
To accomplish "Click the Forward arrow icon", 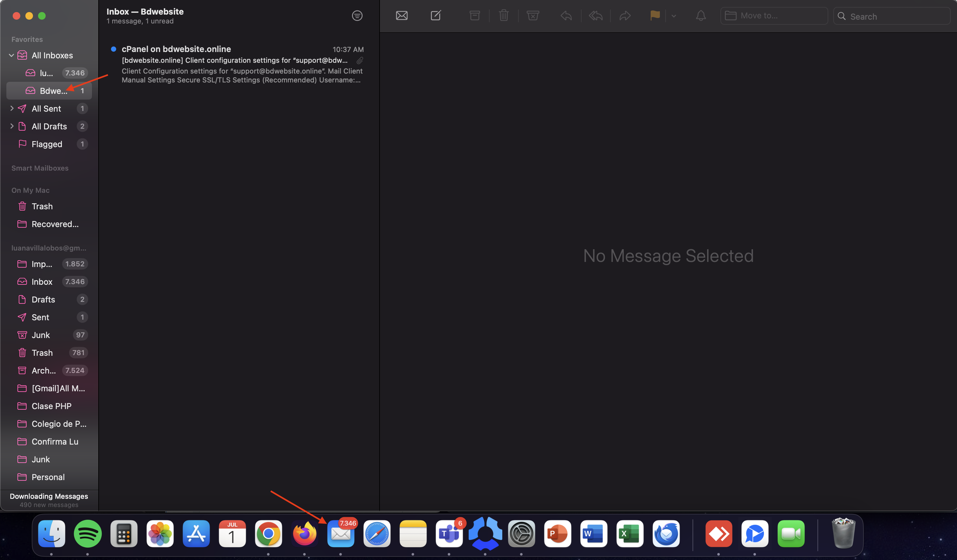I will click(x=625, y=16).
